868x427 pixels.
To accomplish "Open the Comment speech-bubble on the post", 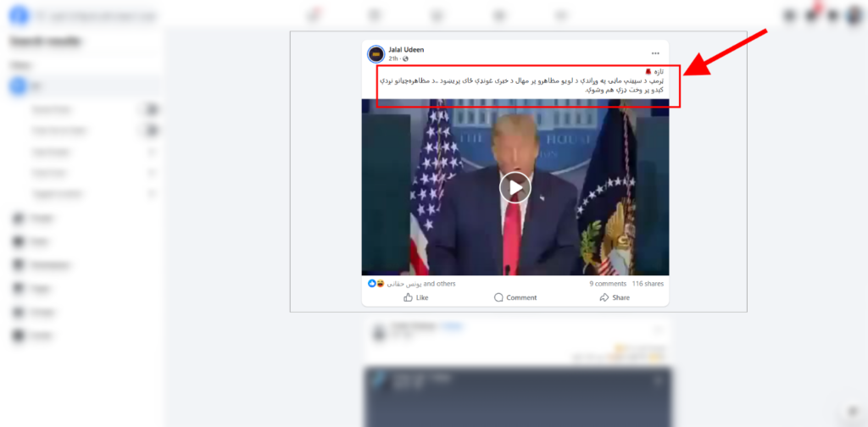I will 515,297.
